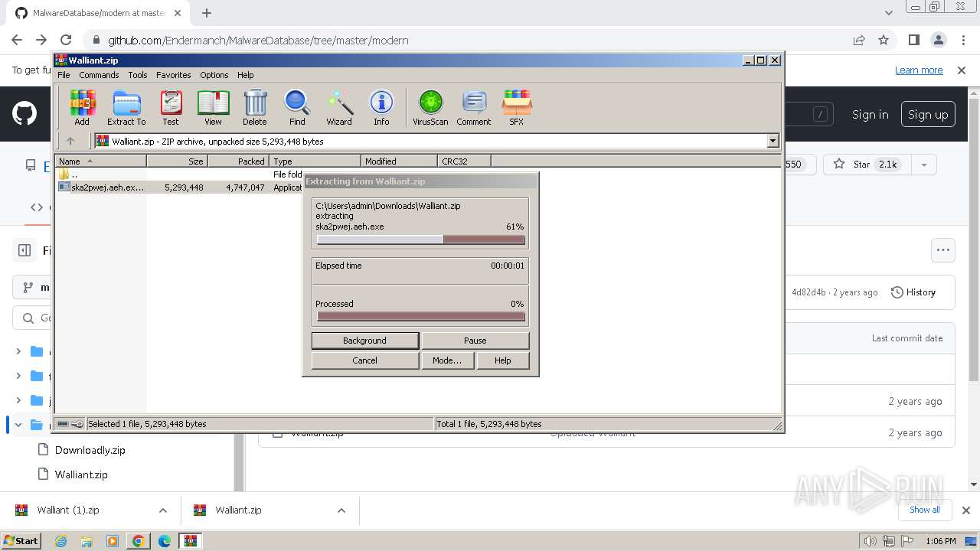
Task: Click the Learn more link
Action: [x=919, y=70]
